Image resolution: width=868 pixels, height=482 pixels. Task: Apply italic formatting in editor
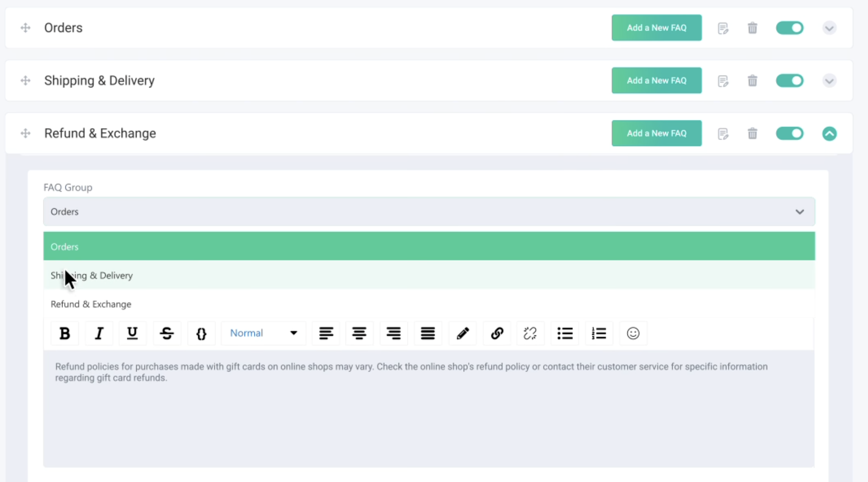[99, 333]
